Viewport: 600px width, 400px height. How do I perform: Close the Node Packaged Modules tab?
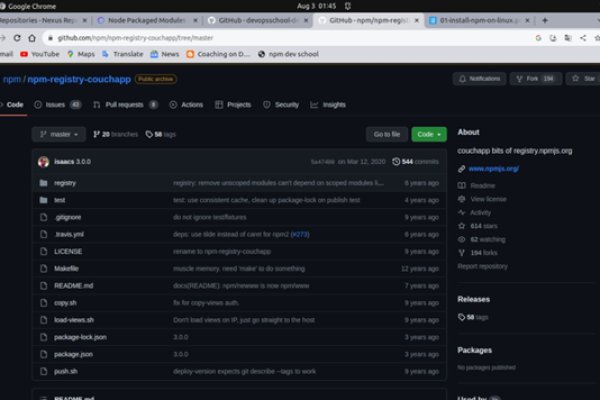coord(196,20)
